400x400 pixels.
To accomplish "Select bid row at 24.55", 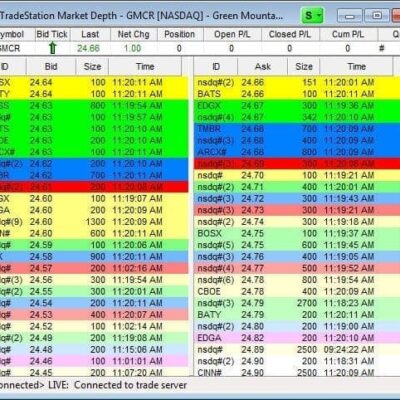I will point(94,291).
